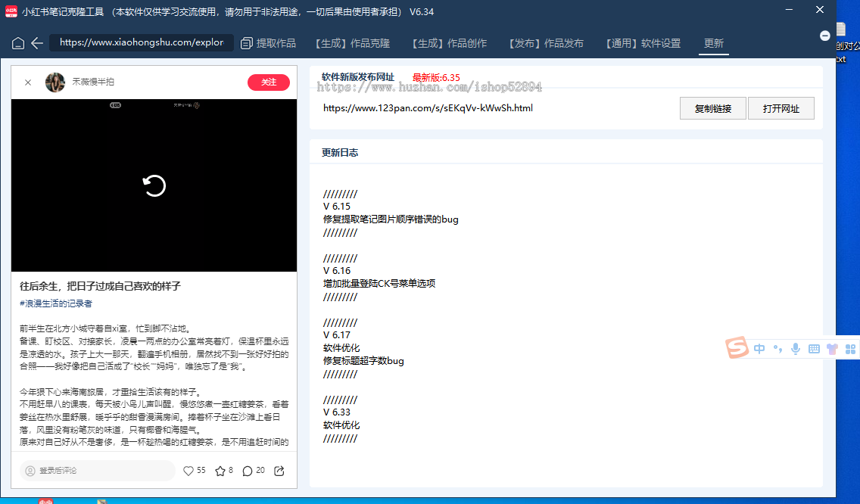Open the author avatar of 禾薇慢半拍
Viewport: 860px width, 504px height.
click(55, 82)
